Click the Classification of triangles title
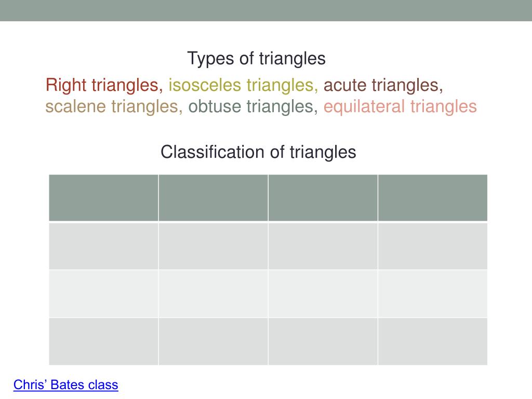 click(x=258, y=152)
